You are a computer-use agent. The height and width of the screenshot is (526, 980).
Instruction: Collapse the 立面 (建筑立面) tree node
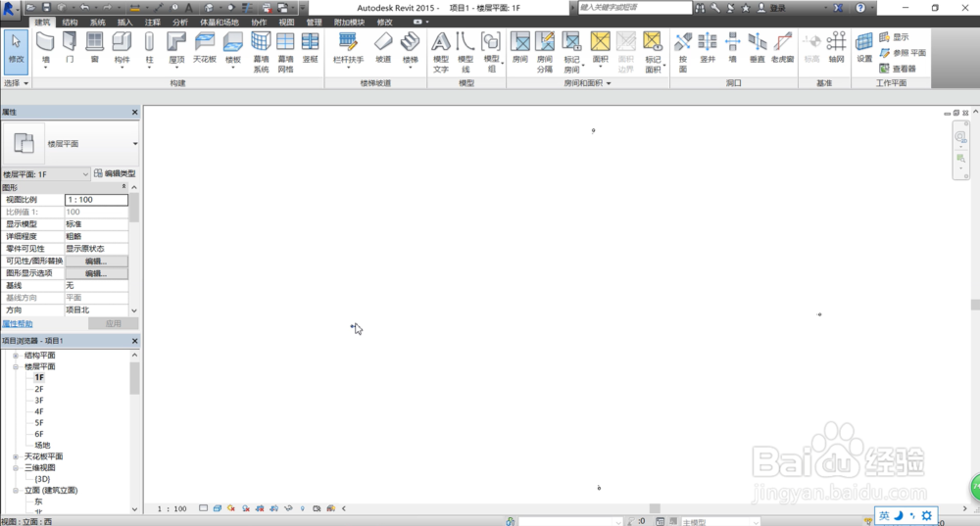(x=16, y=491)
